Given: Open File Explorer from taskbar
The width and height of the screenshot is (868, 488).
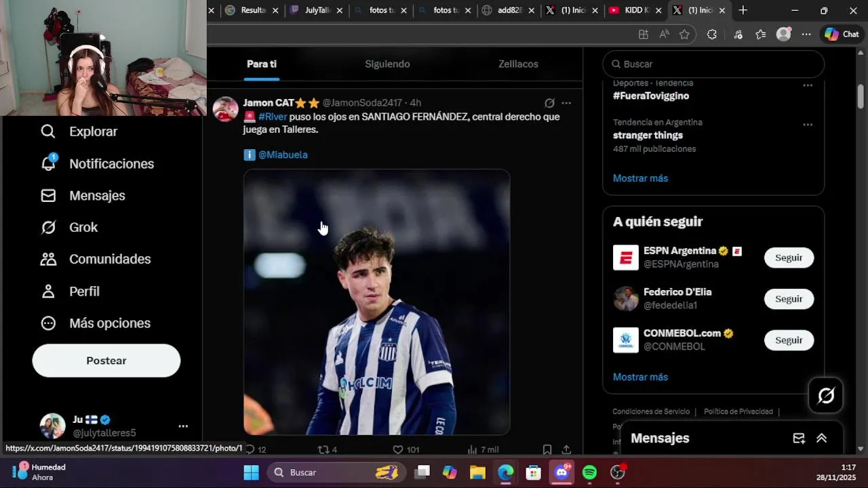Looking at the screenshot, I should 477,472.
